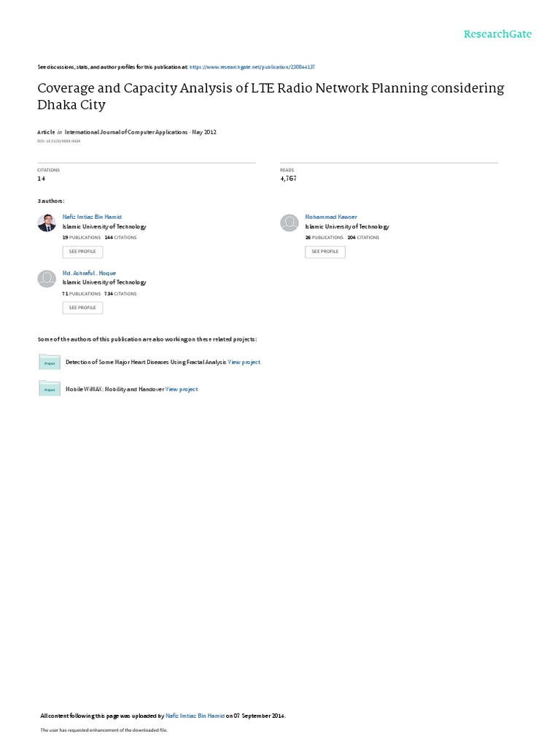Click the project folder icon for Mobile WiMAX
560x747 pixels.
[50, 388]
